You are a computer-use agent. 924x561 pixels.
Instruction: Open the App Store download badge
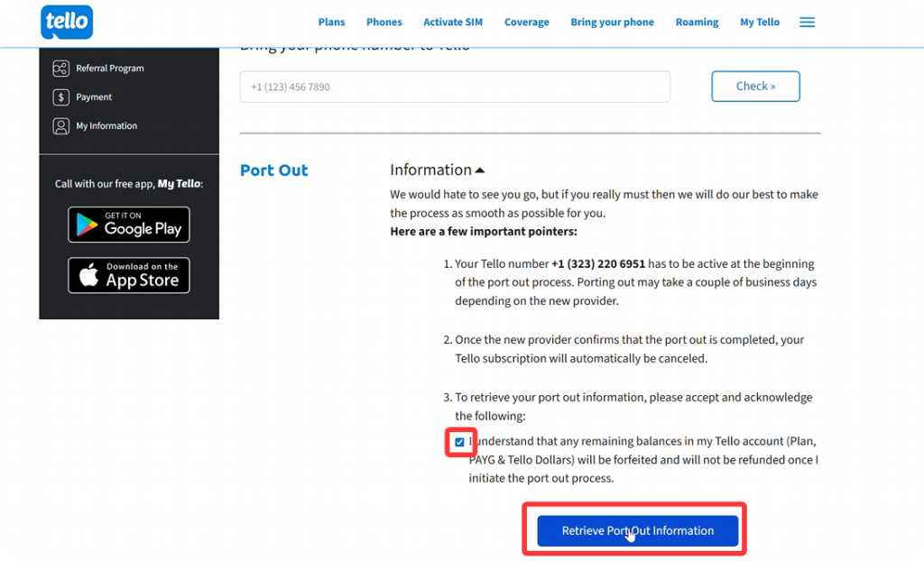[128, 275]
